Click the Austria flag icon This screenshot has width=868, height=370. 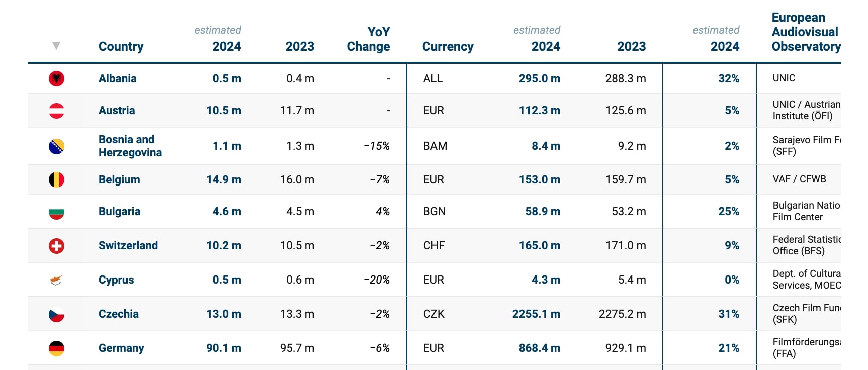56,111
